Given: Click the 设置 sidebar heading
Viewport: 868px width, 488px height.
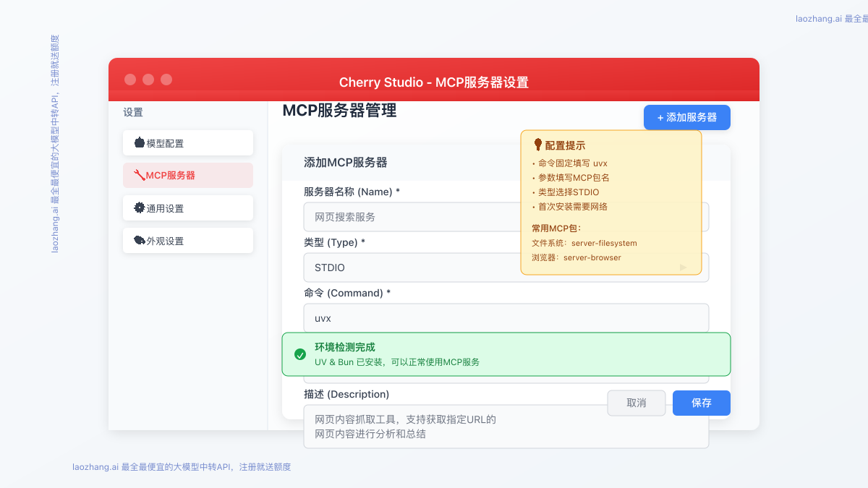Looking at the screenshot, I should [x=133, y=112].
